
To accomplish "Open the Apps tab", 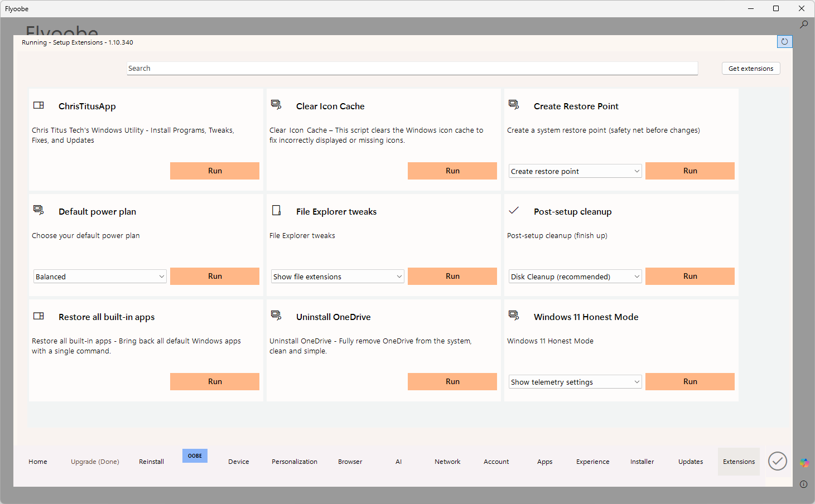I will click(x=545, y=462).
